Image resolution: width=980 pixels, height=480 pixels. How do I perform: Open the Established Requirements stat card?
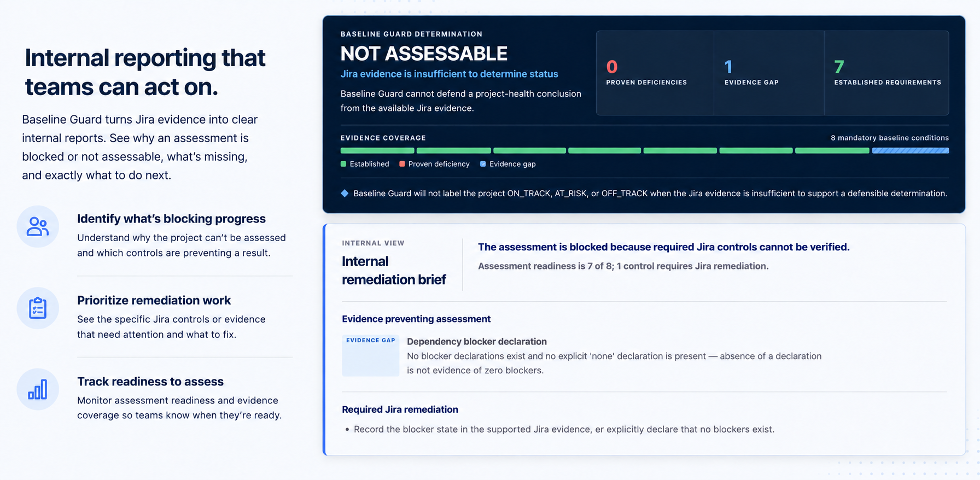886,73
